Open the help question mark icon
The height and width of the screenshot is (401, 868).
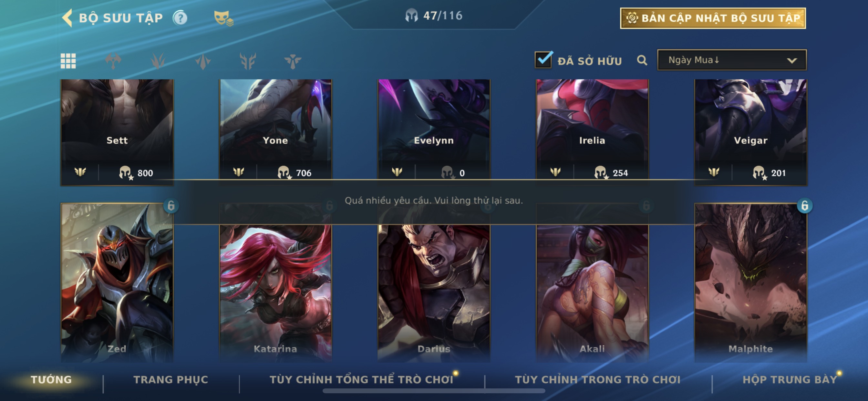(x=180, y=18)
